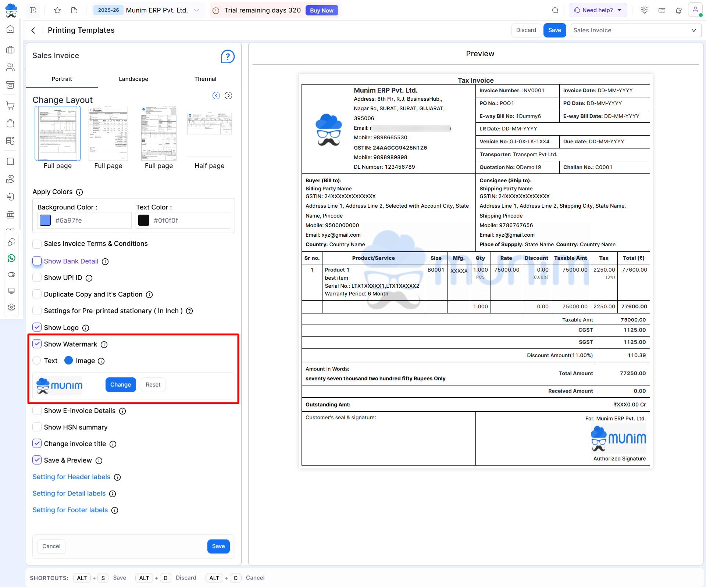Open the Sales Invoice help question icon

coord(228,57)
